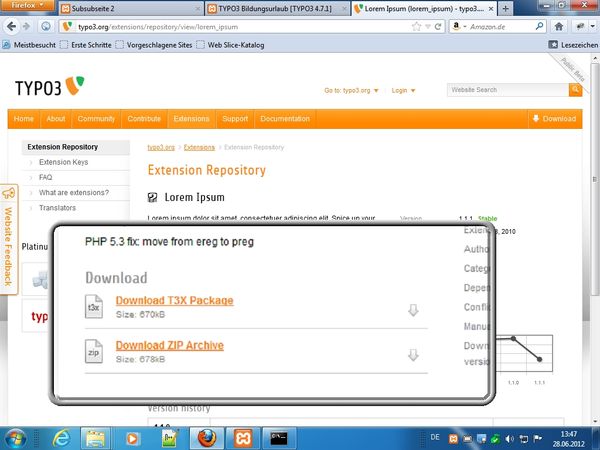Click the t3x file icon
This screenshot has width=600, height=450.
coord(95,308)
